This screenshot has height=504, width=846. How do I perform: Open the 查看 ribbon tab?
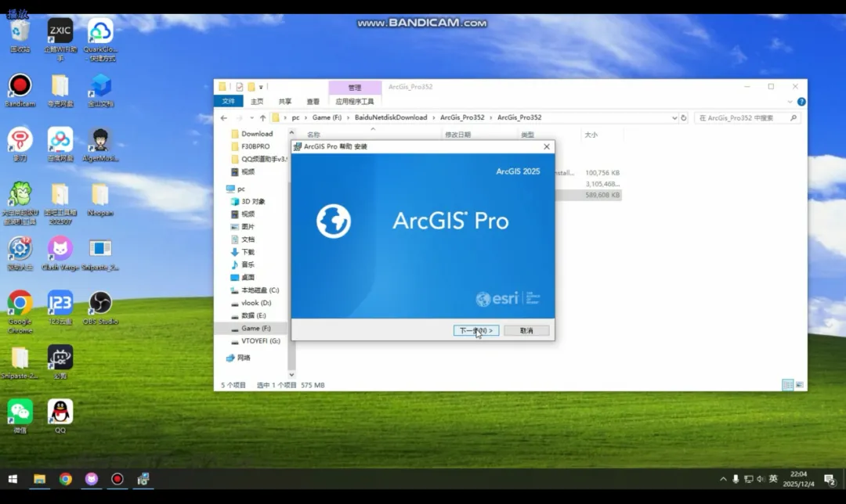313,101
